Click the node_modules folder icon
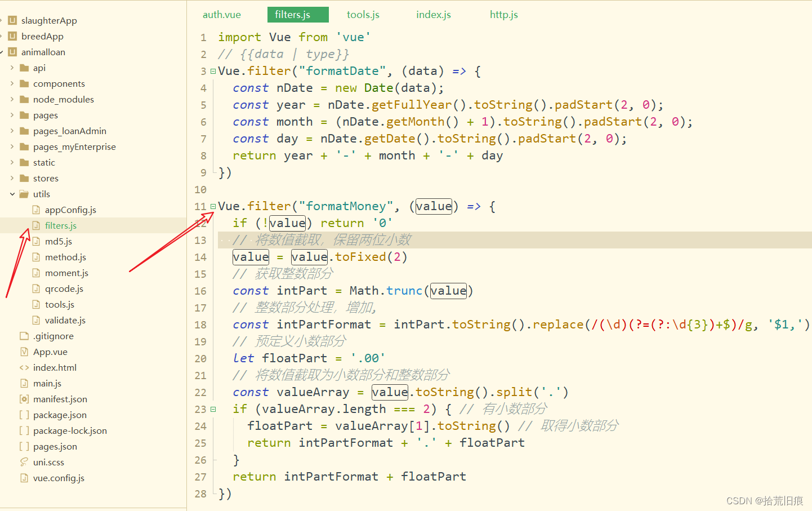Image resolution: width=812 pixels, height=511 pixels. coord(24,99)
